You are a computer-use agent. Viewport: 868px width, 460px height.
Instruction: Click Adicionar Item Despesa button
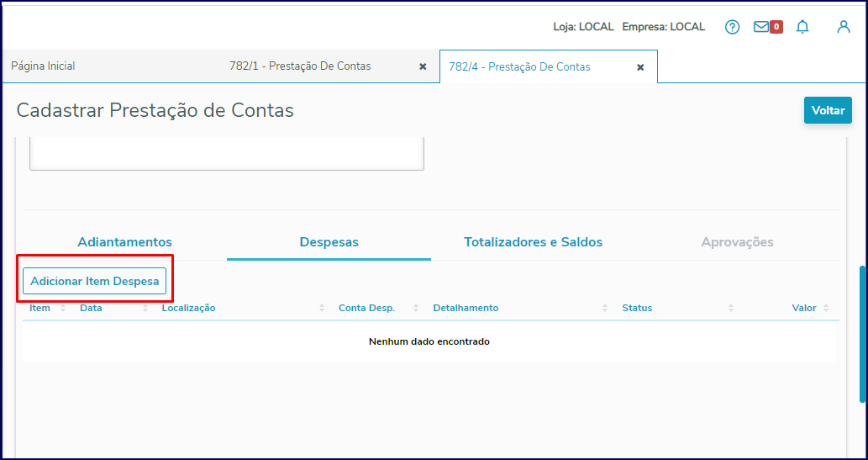coord(95,281)
